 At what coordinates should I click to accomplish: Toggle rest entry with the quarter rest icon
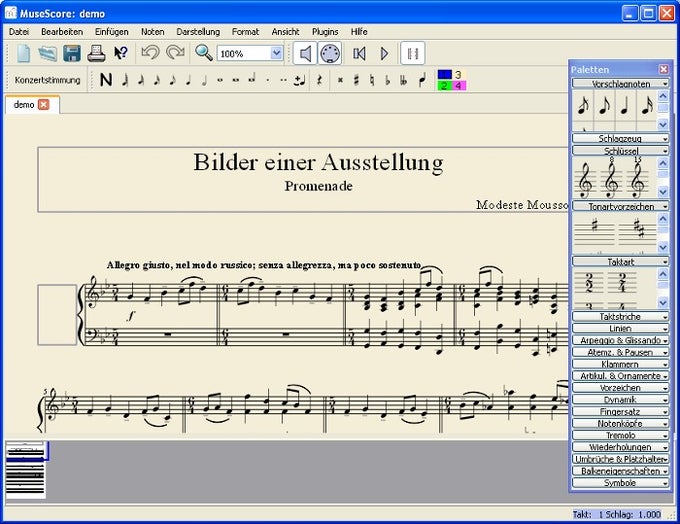coord(320,80)
